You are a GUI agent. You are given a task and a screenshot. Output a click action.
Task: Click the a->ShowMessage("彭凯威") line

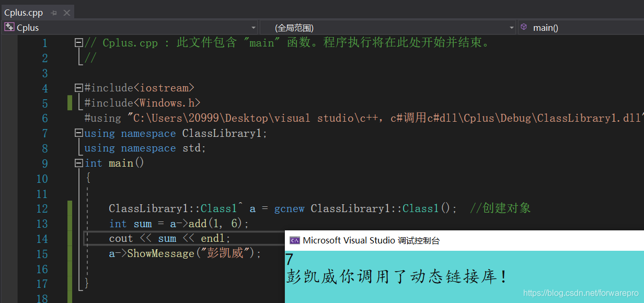(185, 254)
